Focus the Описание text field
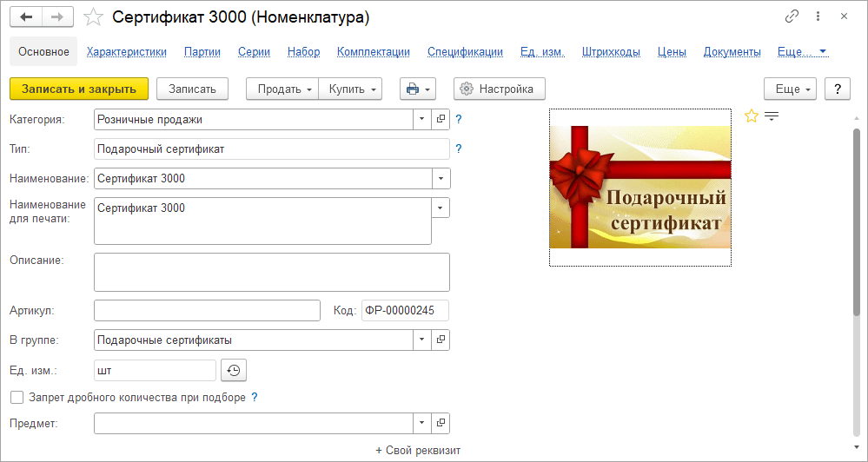 272,272
